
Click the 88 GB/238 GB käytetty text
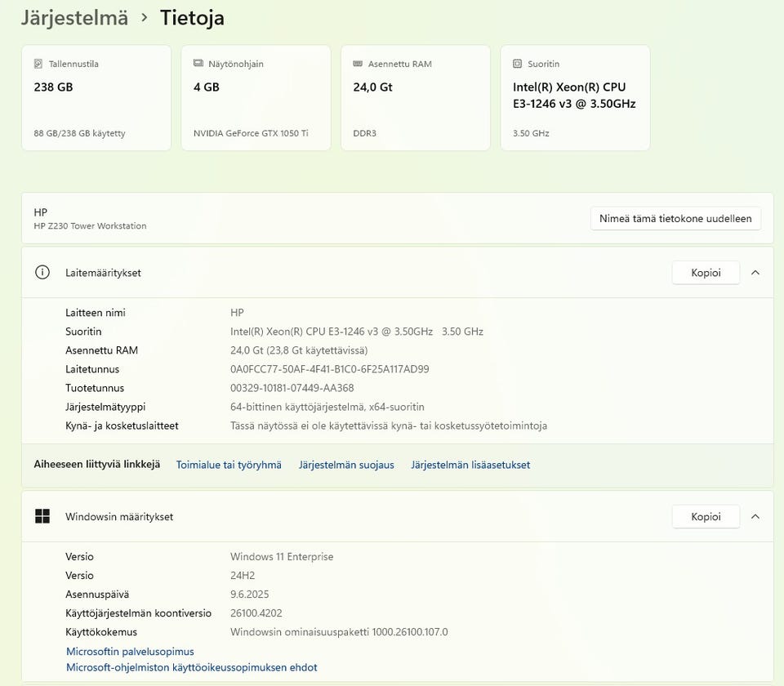pyautogui.click(x=79, y=133)
